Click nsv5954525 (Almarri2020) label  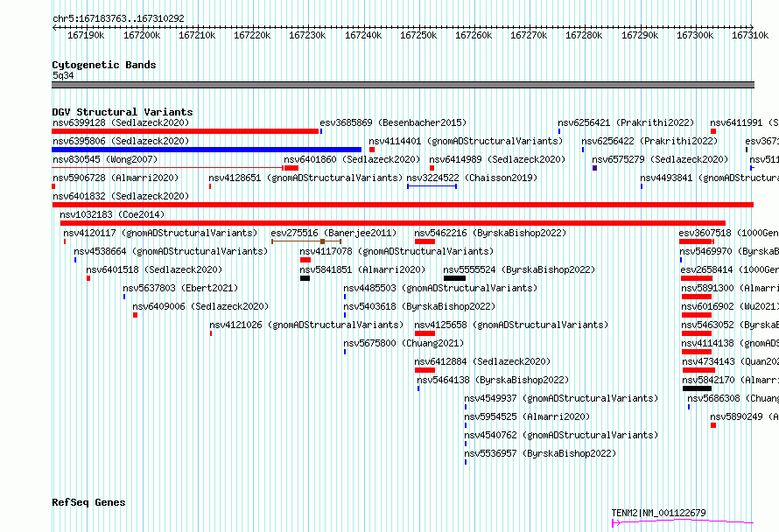pos(527,416)
